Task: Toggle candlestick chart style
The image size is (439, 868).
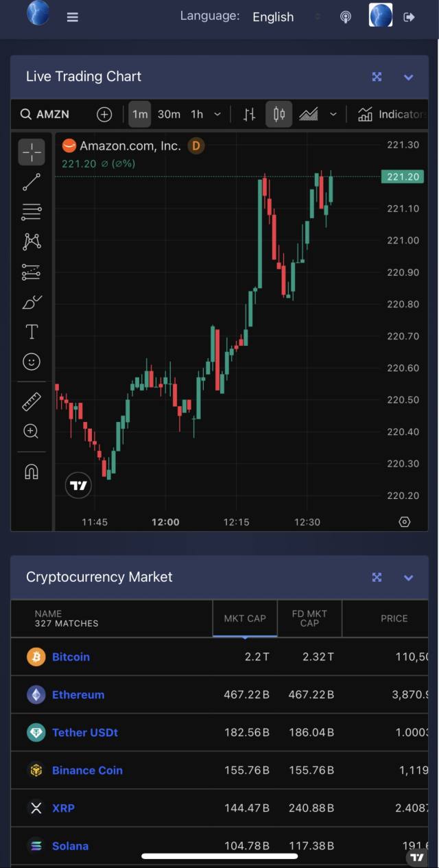Action: coord(279,115)
